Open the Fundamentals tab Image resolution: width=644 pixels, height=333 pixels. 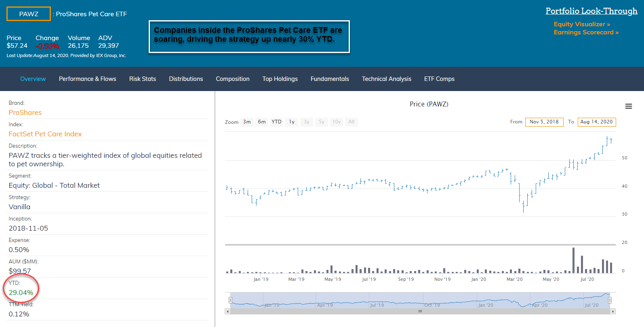(x=330, y=79)
